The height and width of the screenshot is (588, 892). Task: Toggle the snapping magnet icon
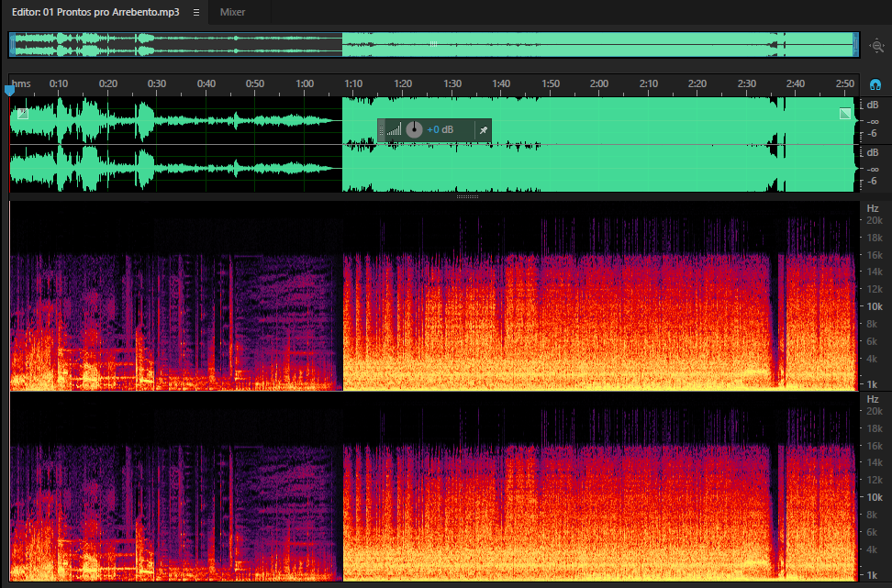[x=875, y=84]
